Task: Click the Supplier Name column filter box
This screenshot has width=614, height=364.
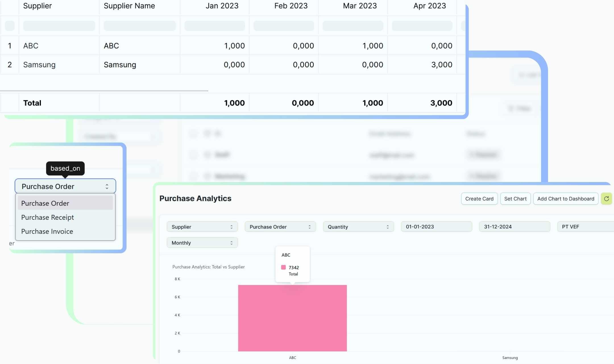Action: 140,26
